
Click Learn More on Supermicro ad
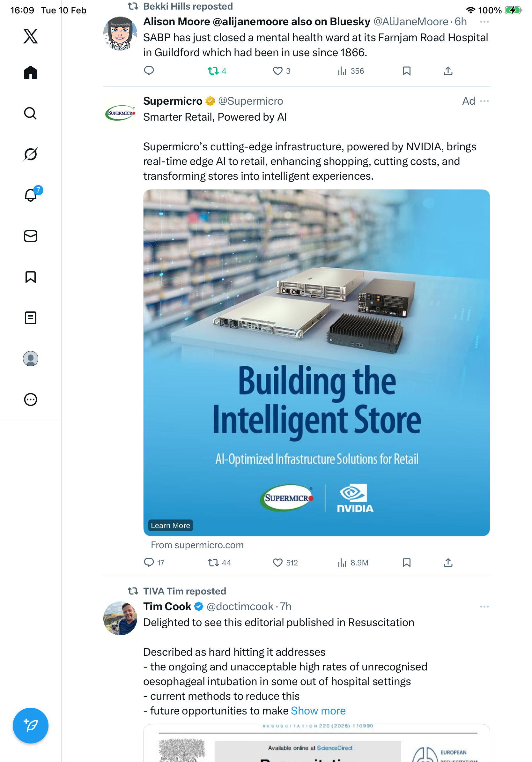pos(170,525)
